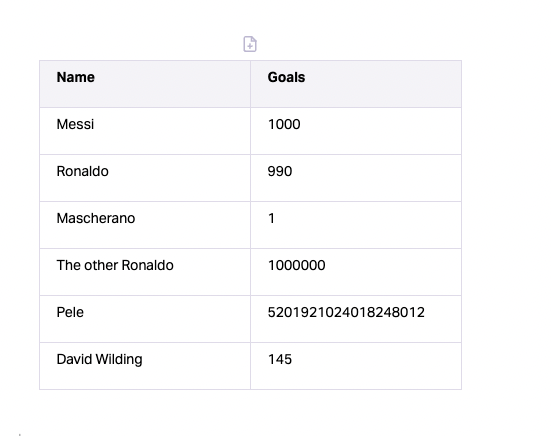Select the David Wilding cell
The image size is (551, 436).
[x=145, y=366]
